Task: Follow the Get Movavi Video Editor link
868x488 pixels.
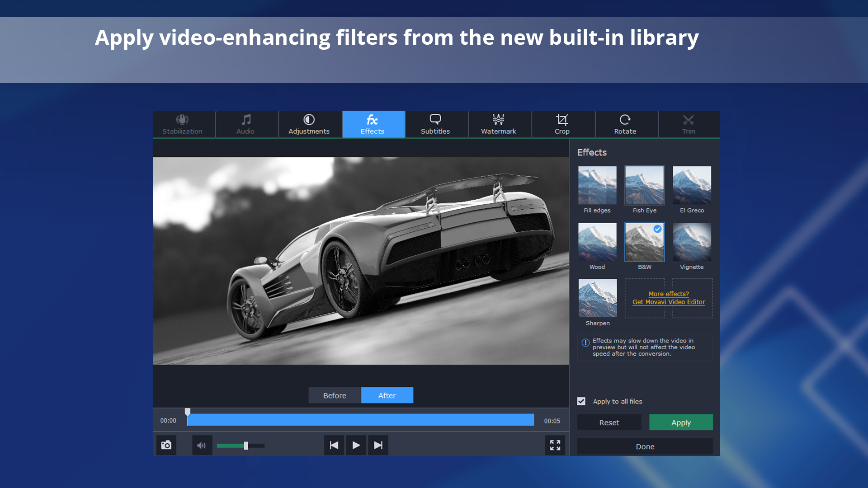Action: [x=668, y=302]
